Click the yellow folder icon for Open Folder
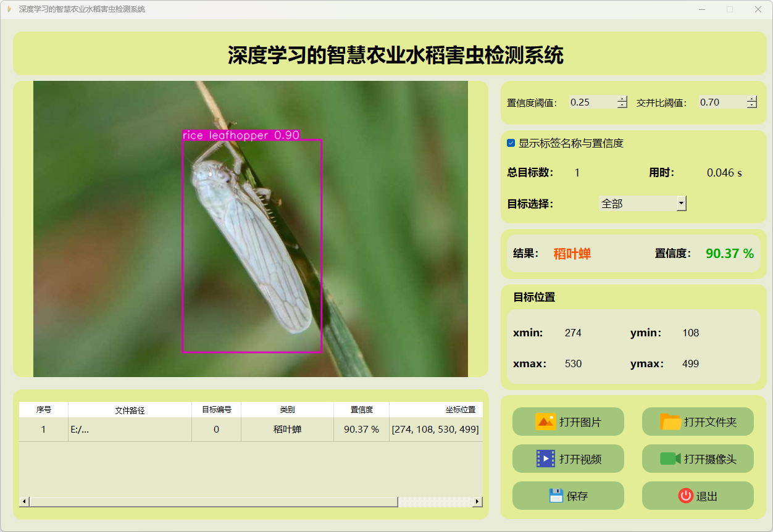The height and width of the screenshot is (532, 773). [x=671, y=422]
